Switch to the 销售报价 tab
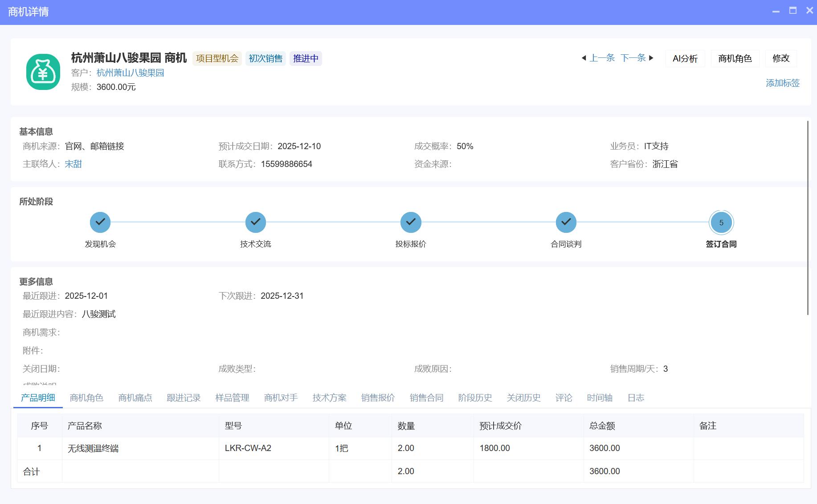The width and height of the screenshot is (817, 504). pyautogui.click(x=378, y=398)
